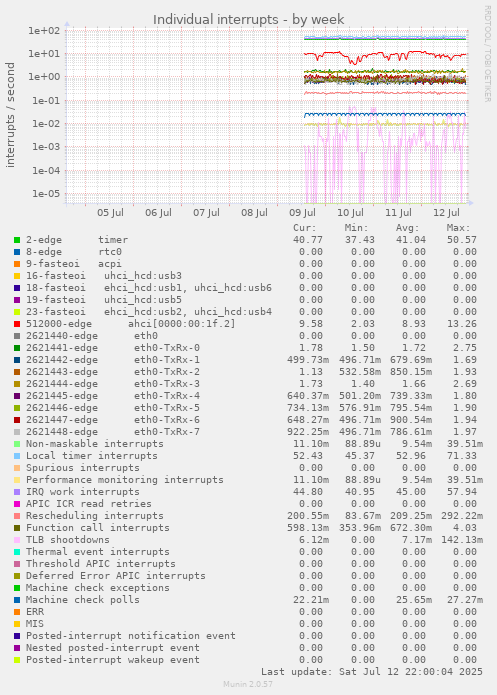Image resolution: width=497 pixels, height=695 pixels.
Task: Select the Non-maskable interrupts legend label
Action: coord(94,444)
